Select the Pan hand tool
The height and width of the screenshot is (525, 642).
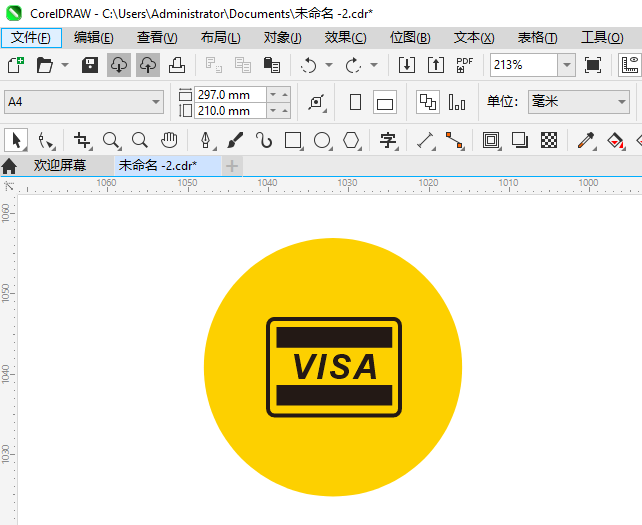coord(169,140)
